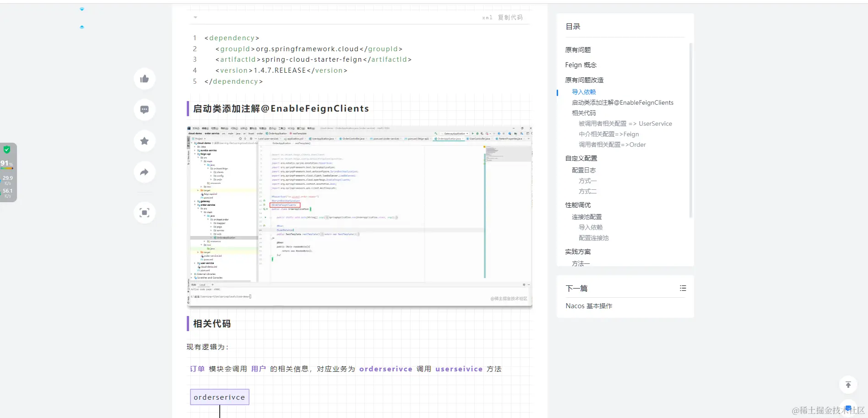
Task: Click the spring-cloud-starter-feign artifactId code line
Action: [313, 59]
